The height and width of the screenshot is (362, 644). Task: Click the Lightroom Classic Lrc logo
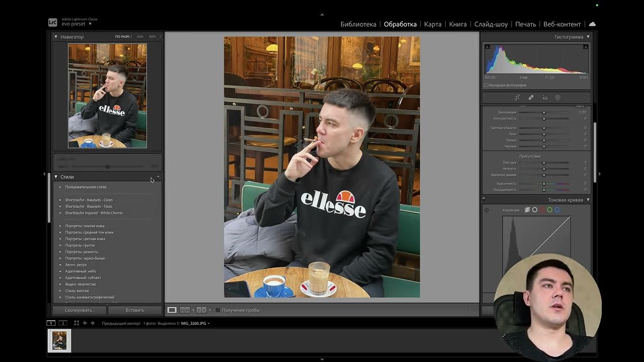coord(53,22)
